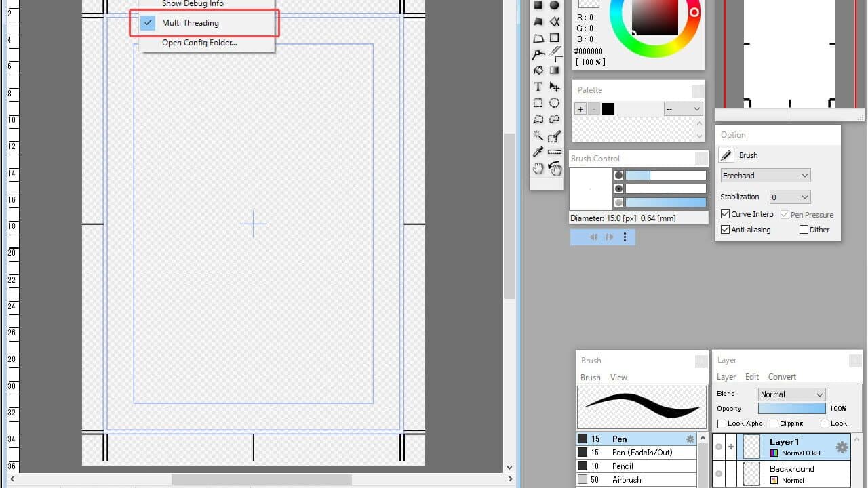Open the Layer menu in Layer panel
Screen dimensions: 868x488
pos(726,377)
